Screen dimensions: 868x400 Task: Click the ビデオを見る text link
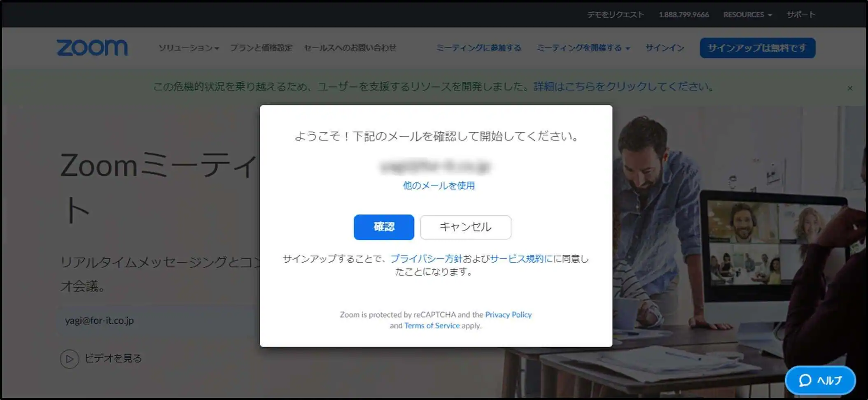click(x=113, y=358)
